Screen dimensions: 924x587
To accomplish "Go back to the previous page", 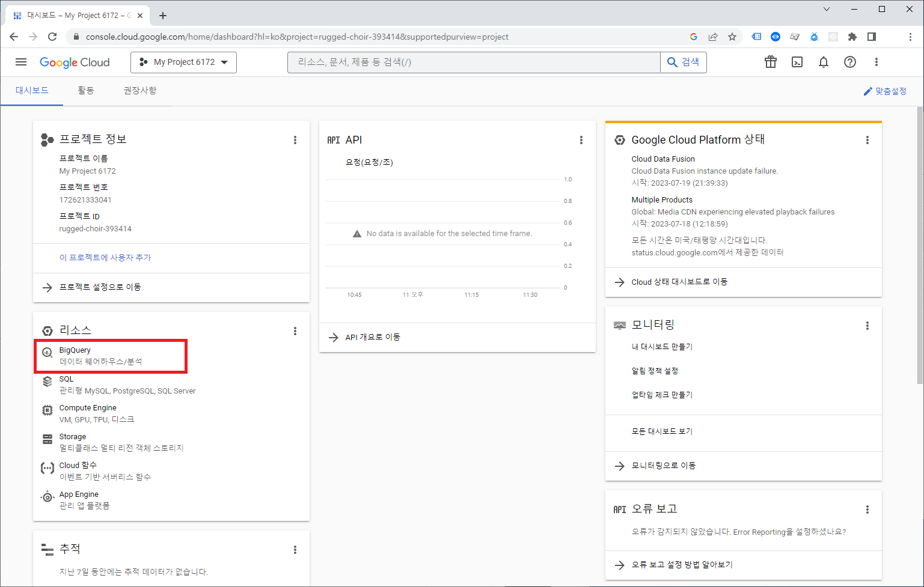I will pos(14,37).
